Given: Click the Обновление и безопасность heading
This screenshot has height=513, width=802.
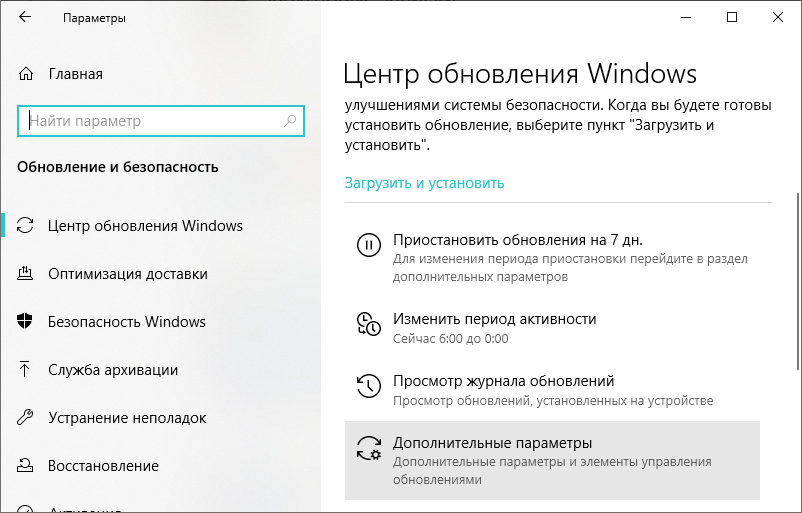Looking at the screenshot, I should [118, 167].
